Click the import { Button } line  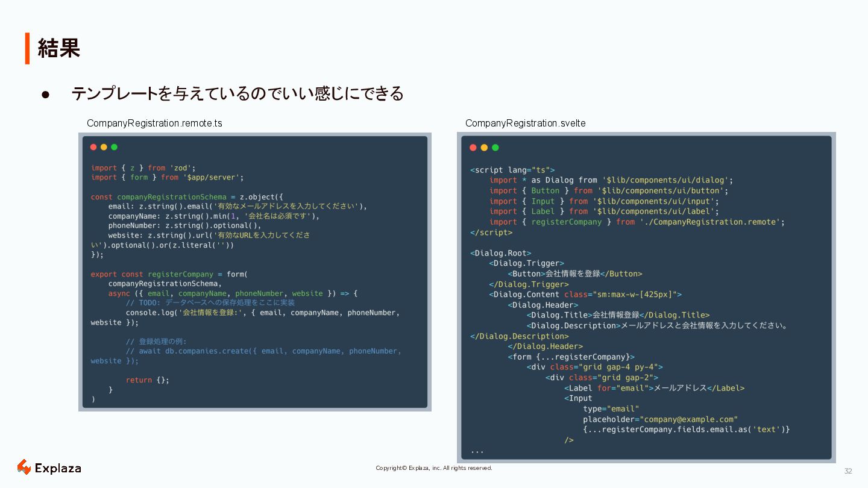609,190
